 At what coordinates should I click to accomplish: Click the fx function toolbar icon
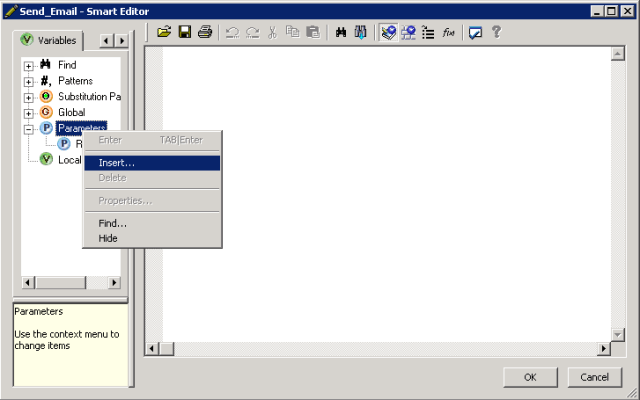coord(449,32)
